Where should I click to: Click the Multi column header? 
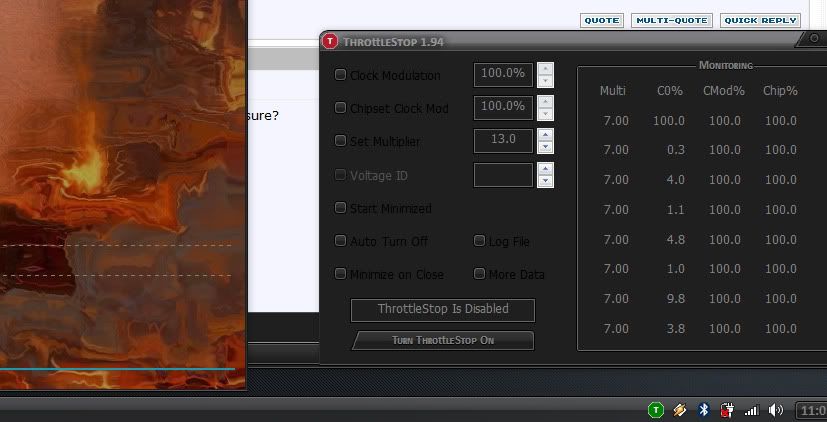[x=613, y=91]
